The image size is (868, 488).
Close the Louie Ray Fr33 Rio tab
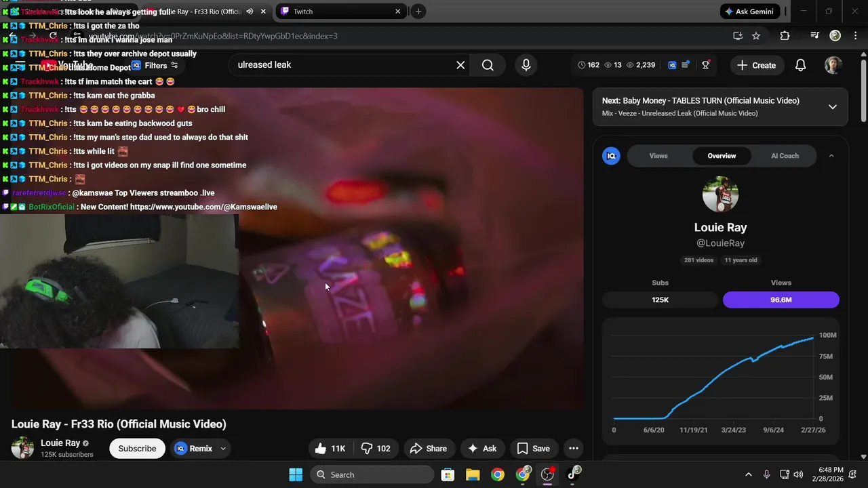(263, 12)
